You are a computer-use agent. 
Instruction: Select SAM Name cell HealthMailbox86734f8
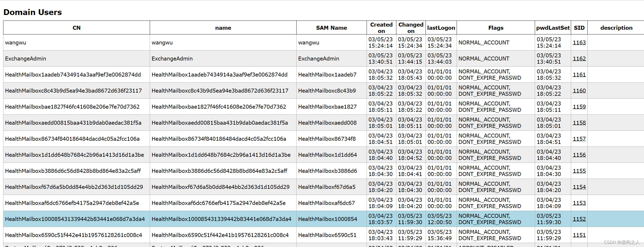point(332,139)
